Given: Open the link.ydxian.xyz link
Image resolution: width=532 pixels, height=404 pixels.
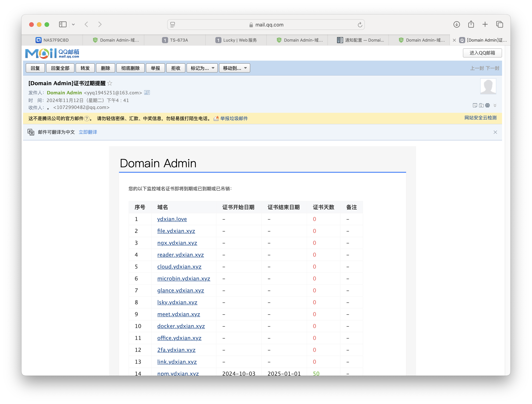Looking at the screenshot, I should (177, 362).
